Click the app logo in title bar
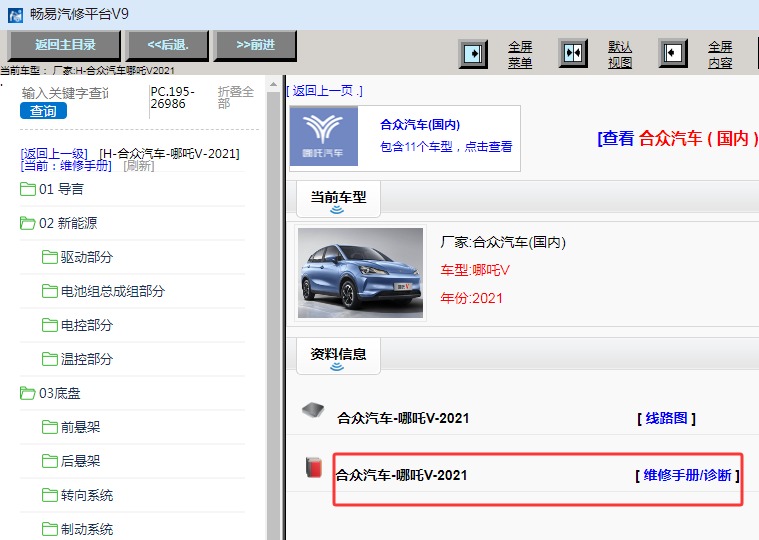759x540 pixels. click(15, 15)
